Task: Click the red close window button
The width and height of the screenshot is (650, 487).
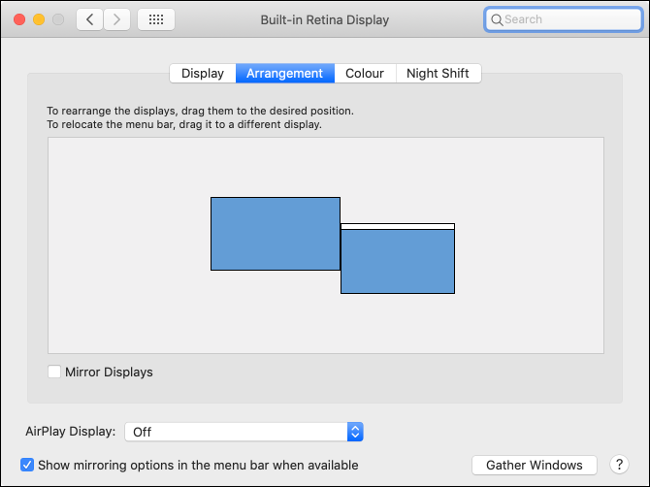Action: (19, 20)
